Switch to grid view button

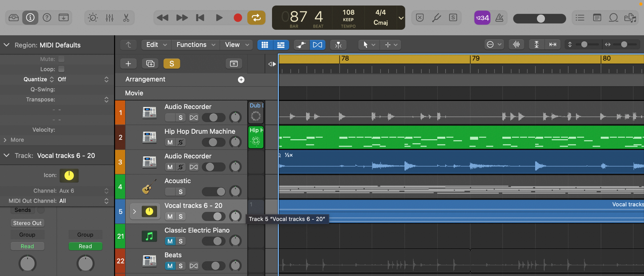point(265,45)
